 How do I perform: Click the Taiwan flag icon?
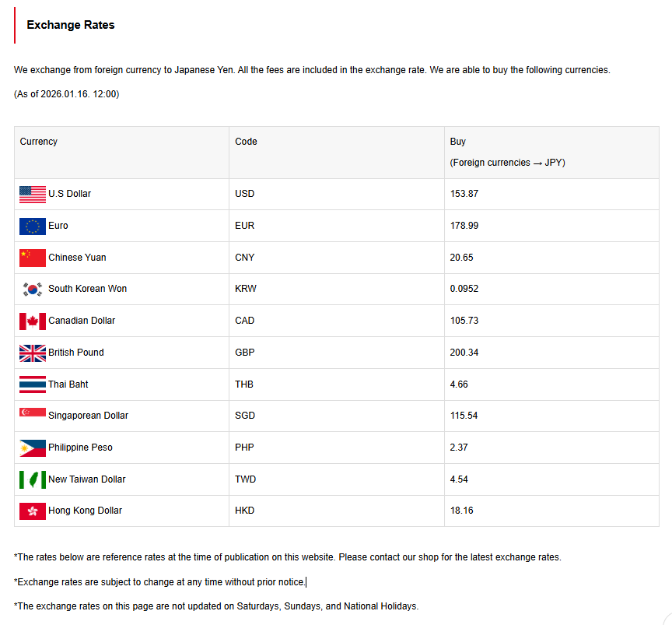pos(33,479)
